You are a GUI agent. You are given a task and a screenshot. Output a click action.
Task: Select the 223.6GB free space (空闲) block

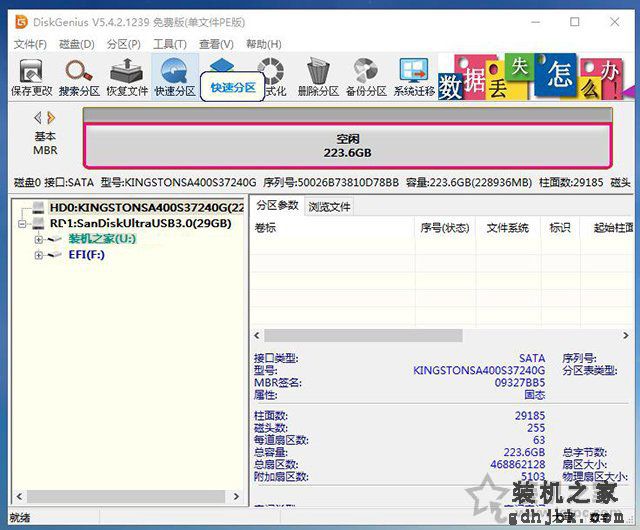click(348, 146)
